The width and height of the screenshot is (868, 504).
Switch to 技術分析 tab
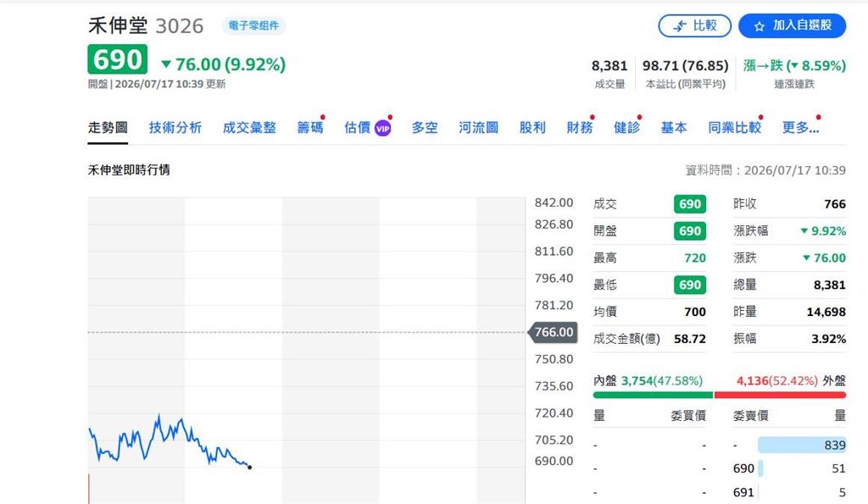(175, 127)
